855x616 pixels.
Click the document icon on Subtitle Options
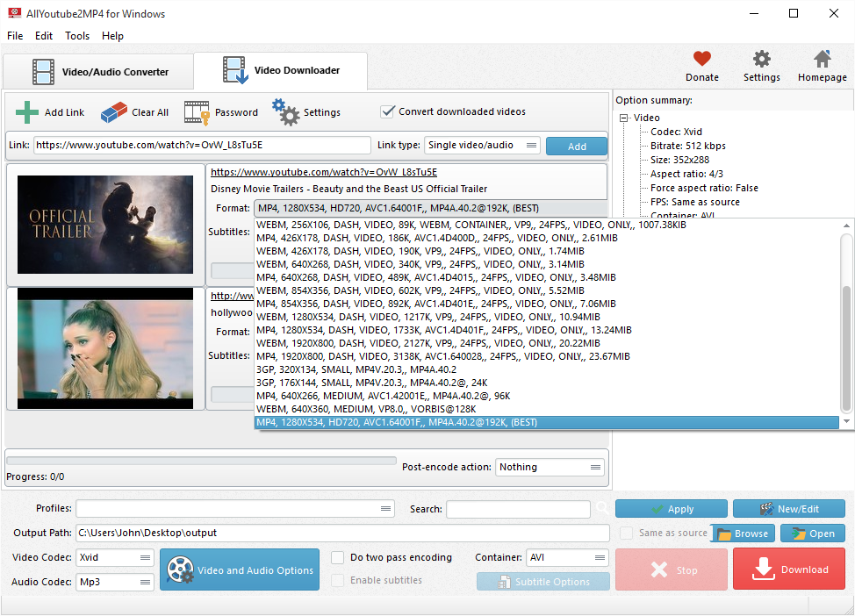pyautogui.click(x=504, y=582)
